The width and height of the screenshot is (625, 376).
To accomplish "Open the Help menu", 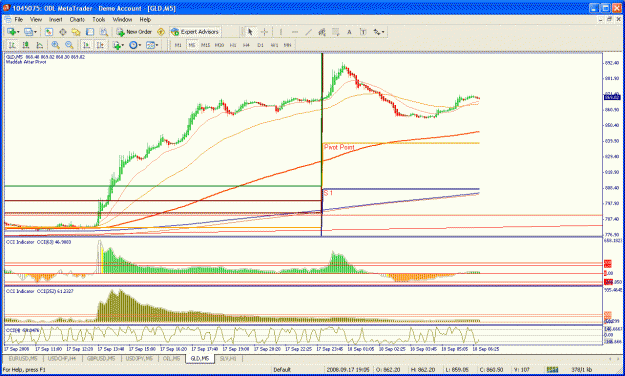I will coord(145,20).
